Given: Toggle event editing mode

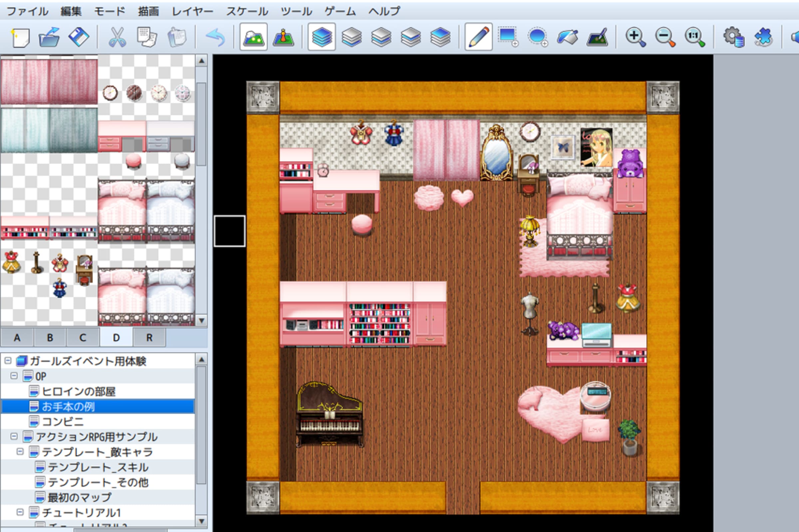Looking at the screenshot, I should [x=283, y=37].
